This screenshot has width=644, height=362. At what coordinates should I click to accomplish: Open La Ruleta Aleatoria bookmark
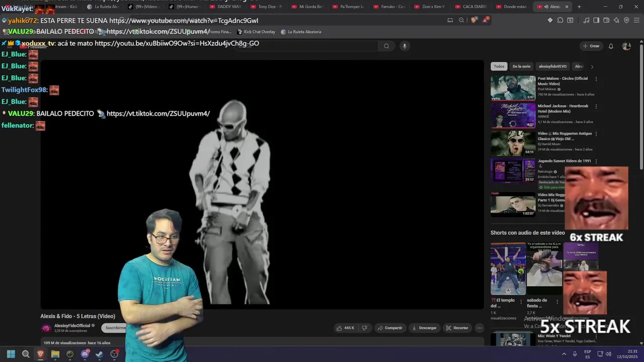(x=301, y=32)
